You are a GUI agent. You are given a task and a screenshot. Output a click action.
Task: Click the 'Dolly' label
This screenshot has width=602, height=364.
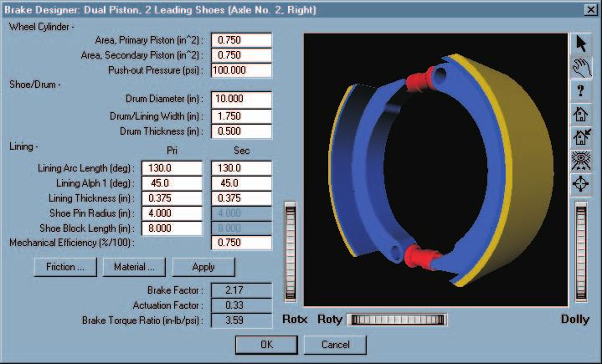pyautogui.click(x=574, y=320)
